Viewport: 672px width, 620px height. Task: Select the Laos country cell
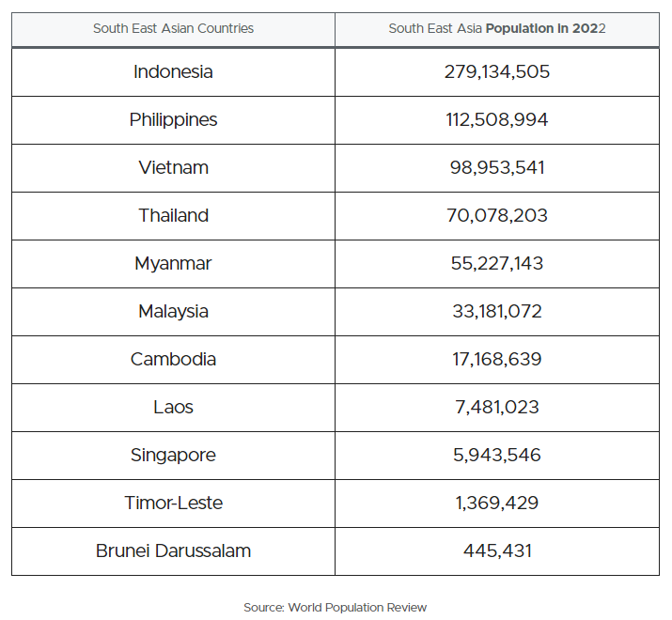(173, 407)
